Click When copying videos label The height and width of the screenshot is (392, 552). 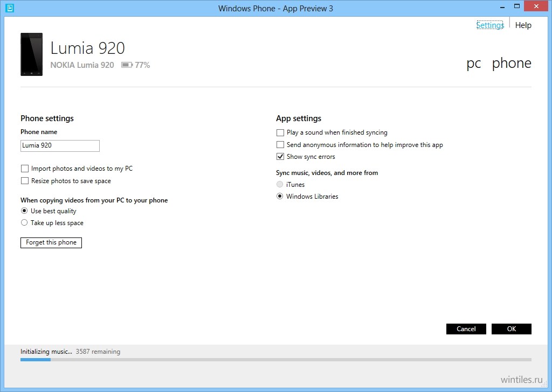point(94,200)
